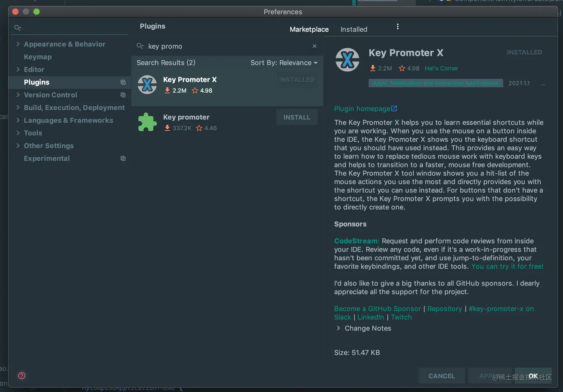Open the plugins options three-dot menu
This screenshot has height=392, width=563.
398,26
